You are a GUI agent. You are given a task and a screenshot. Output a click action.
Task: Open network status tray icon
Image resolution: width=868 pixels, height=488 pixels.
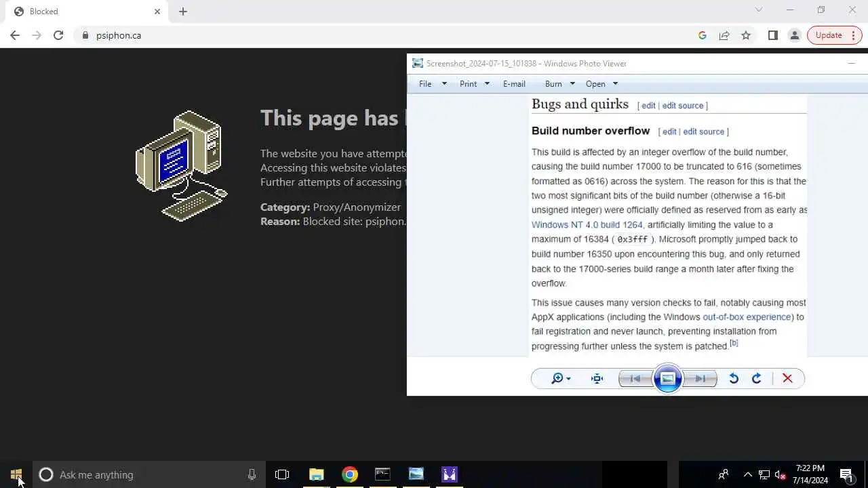pos(764,474)
